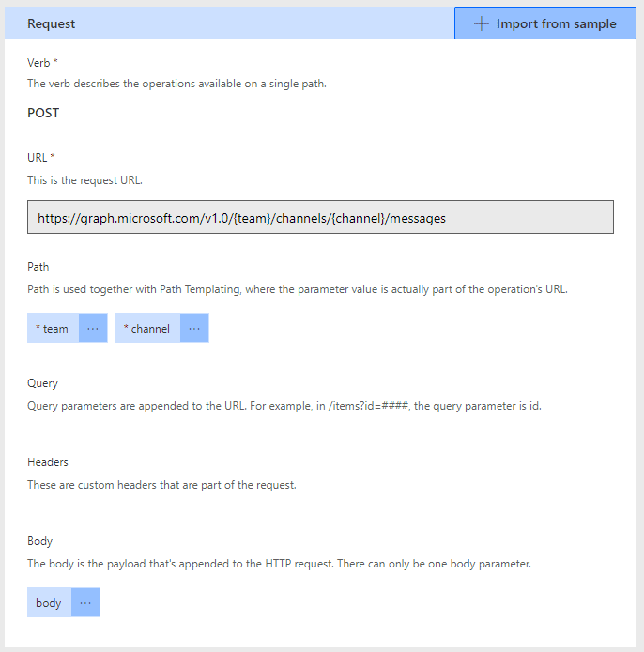644x652 pixels.
Task: Open the channel parameter ellipsis menu
Action: (194, 328)
